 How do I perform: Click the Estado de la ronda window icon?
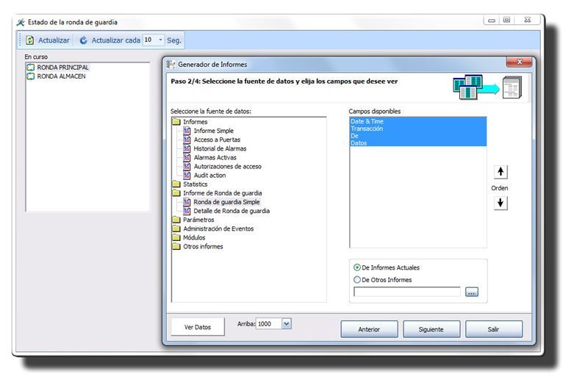[x=21, y=22]
